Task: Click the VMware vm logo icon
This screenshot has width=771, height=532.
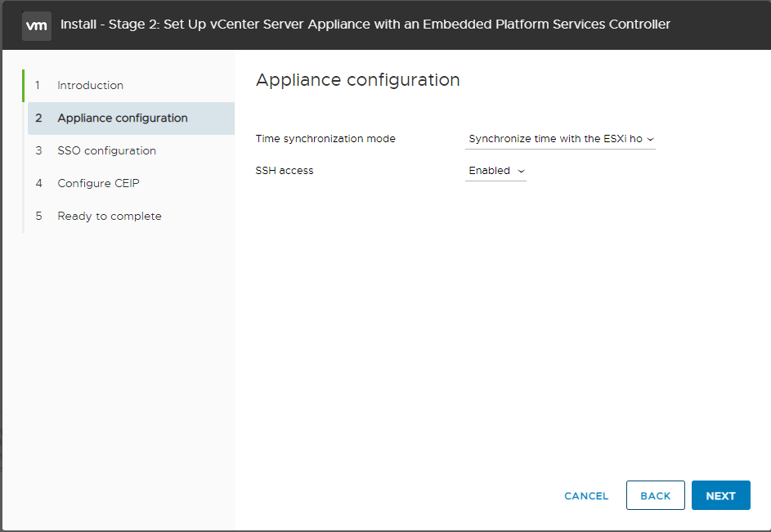Action: tap(37, 25)
